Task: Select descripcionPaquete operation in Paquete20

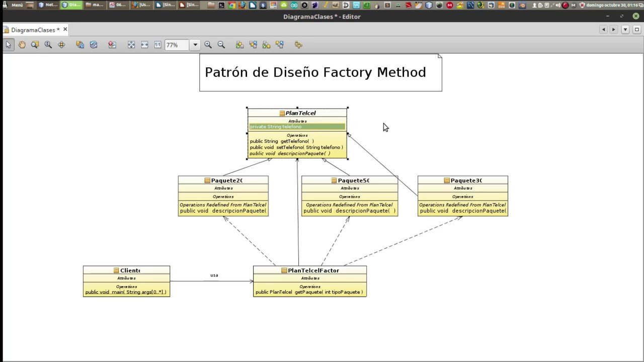Action: 223,211
